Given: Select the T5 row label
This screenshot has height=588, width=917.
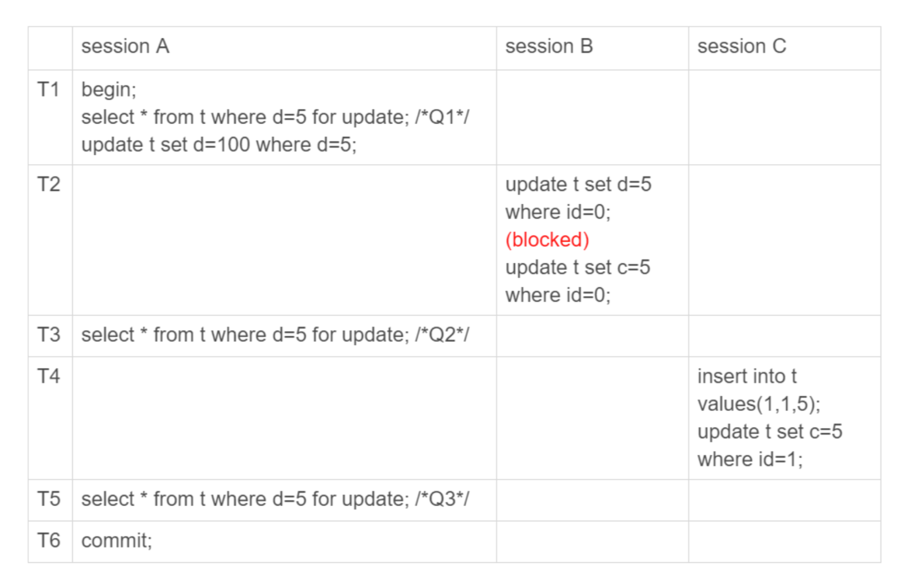Looking at the screenshot, I should 48,498.
